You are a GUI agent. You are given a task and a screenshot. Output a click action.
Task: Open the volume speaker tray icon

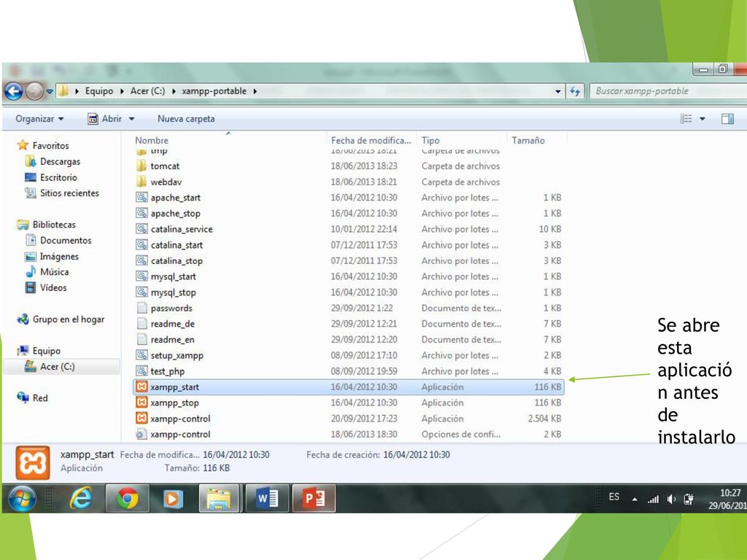point(671,499)
